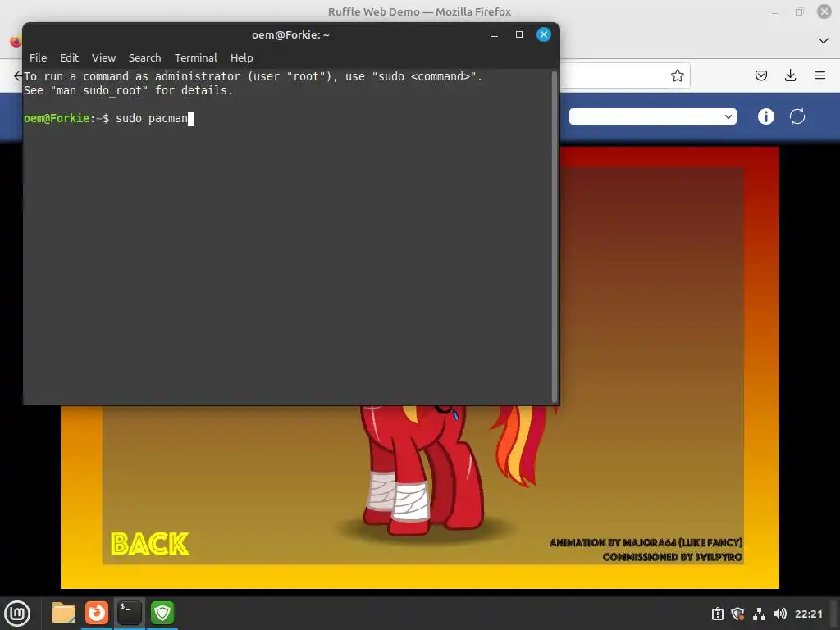Open the File menu in terminal
This screenshot has height=630, width=840.
point(38,58)
